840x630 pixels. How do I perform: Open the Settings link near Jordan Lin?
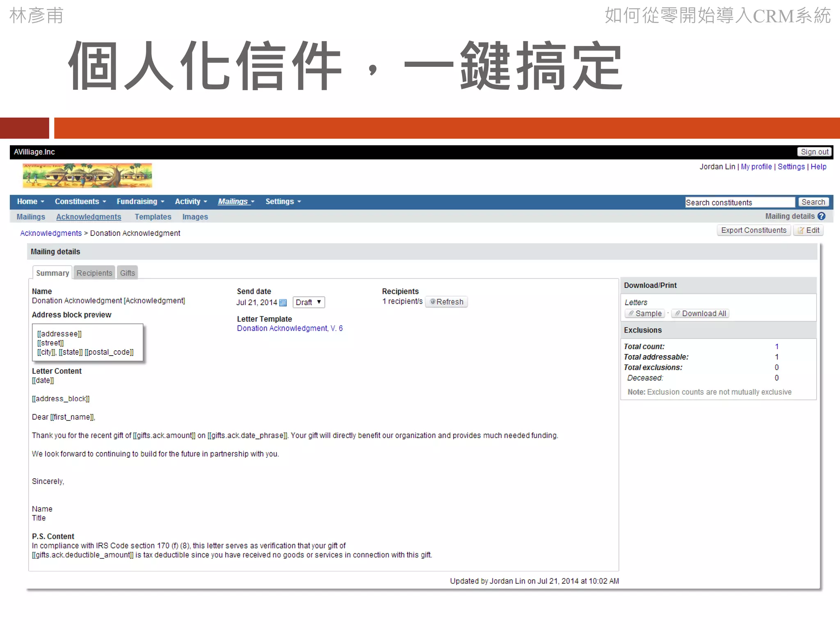[x=791, y=167]
